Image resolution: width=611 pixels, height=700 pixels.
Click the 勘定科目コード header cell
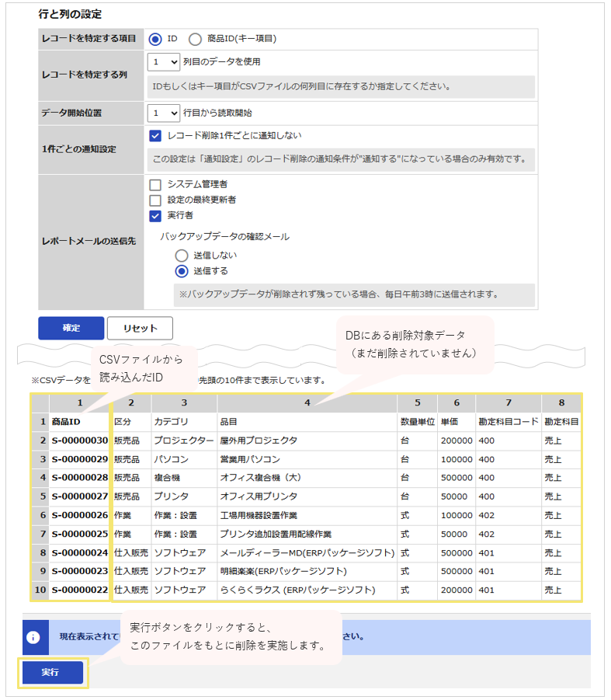click(x=509, y=422)
